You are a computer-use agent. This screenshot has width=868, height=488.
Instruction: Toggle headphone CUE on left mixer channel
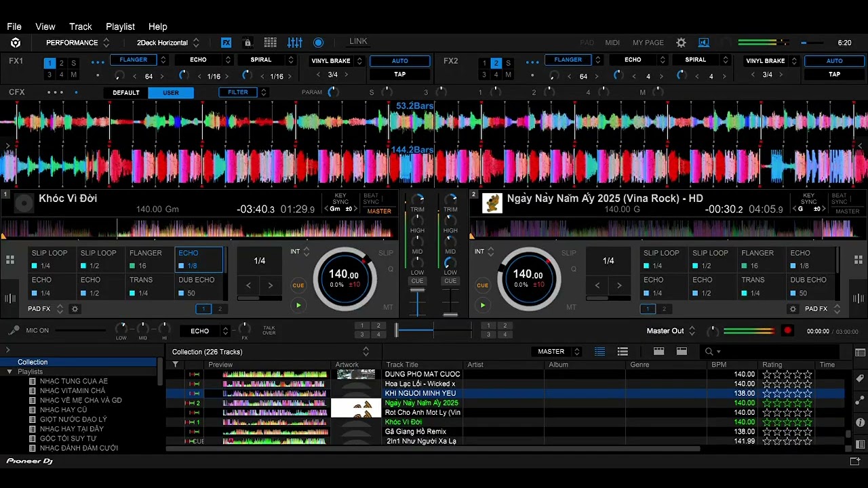click(x=417, y=281)
